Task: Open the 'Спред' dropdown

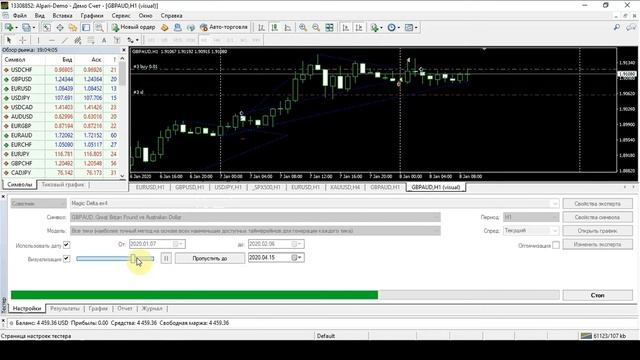Action: coord(531,231)
